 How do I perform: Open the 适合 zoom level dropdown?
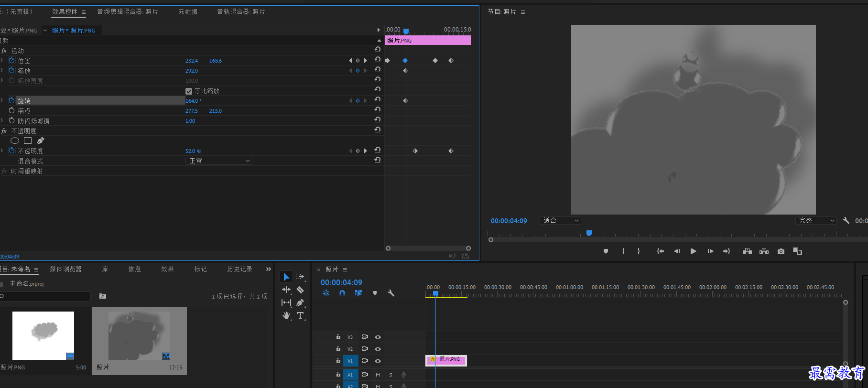click(x=560, y=220)
